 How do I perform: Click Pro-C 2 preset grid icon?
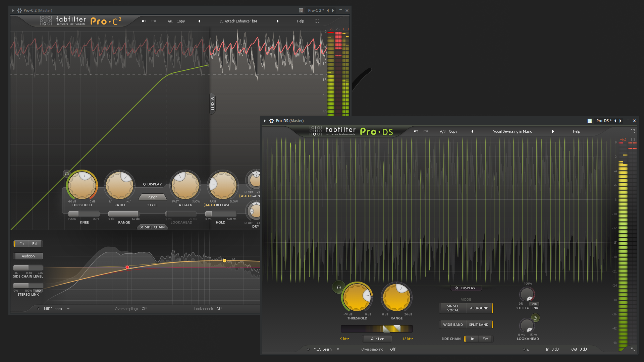click(301, 10)
